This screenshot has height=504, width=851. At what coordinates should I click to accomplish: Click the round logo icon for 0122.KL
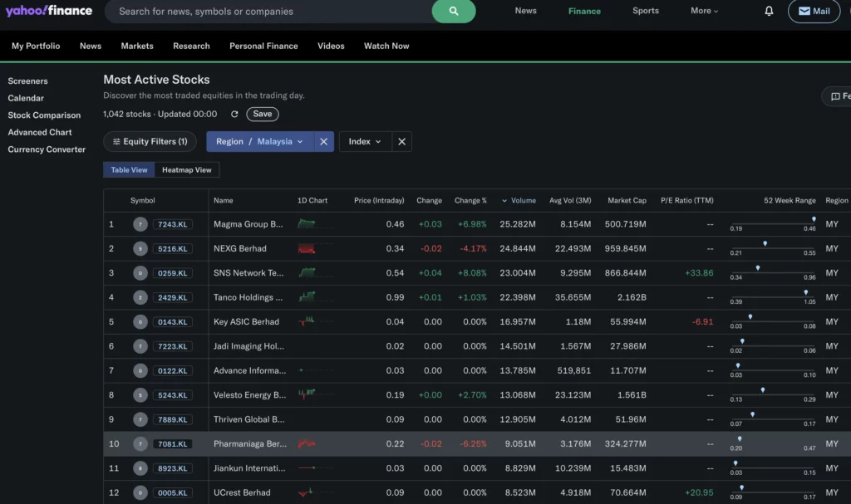[140, 370]
